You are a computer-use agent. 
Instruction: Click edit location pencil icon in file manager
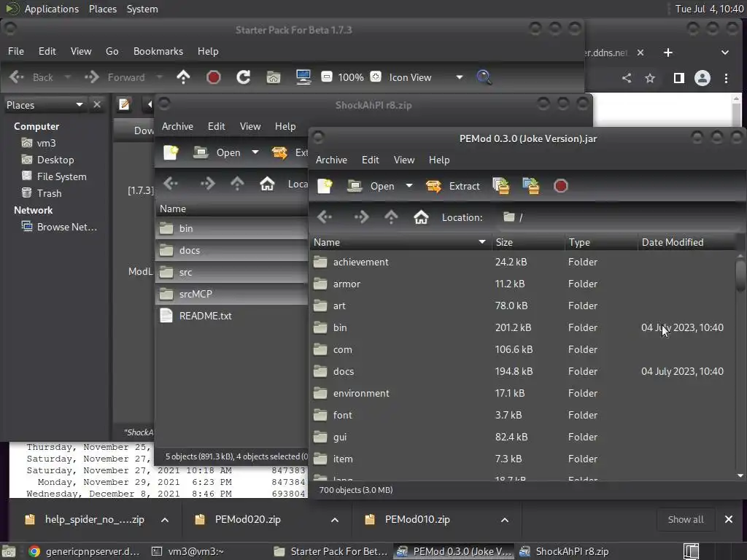coord(124,104)
